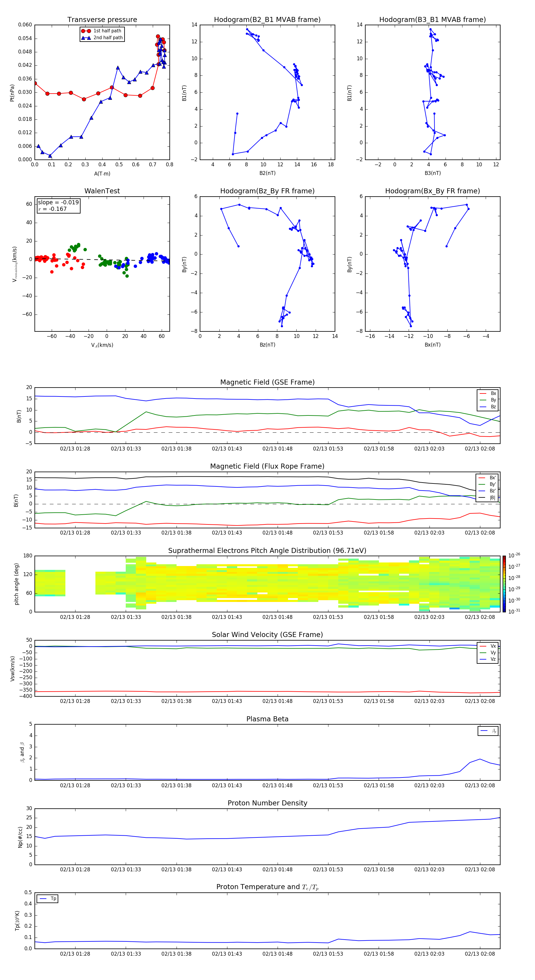Viewport: 535px width, 980px height.
Task: Click the 'B2(nT)' x-axis label
Action: pos(267,173)
